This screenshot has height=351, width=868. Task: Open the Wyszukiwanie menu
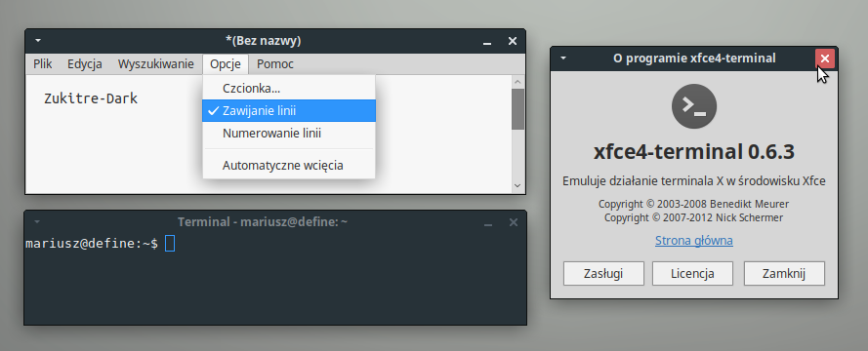[156, 64]
